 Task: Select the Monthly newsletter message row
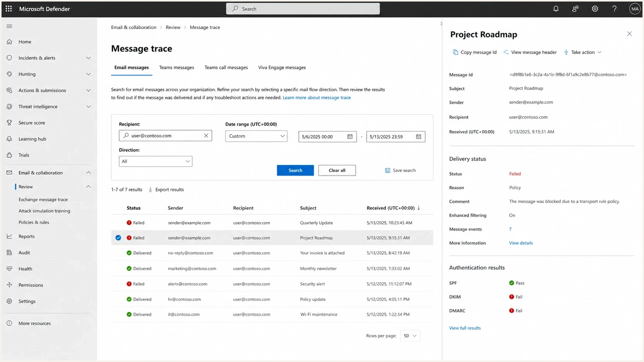click(x=272, y=269)
